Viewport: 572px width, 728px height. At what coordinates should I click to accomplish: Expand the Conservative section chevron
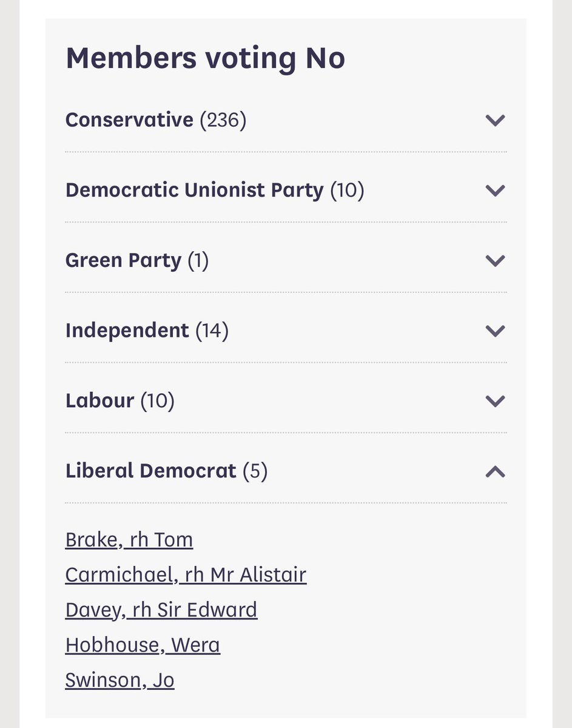496,120
